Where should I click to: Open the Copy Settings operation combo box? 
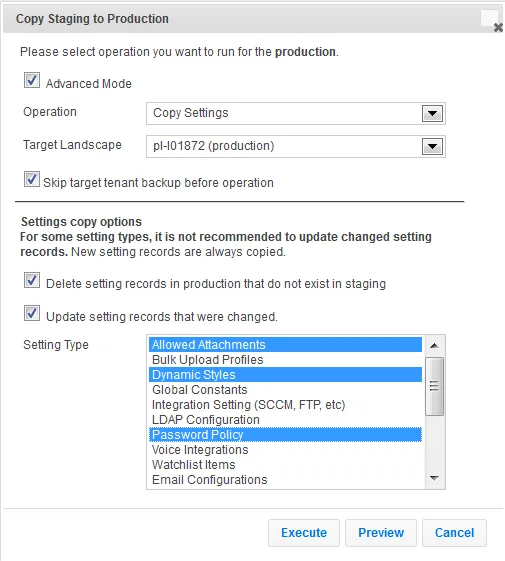coord(296,113)
